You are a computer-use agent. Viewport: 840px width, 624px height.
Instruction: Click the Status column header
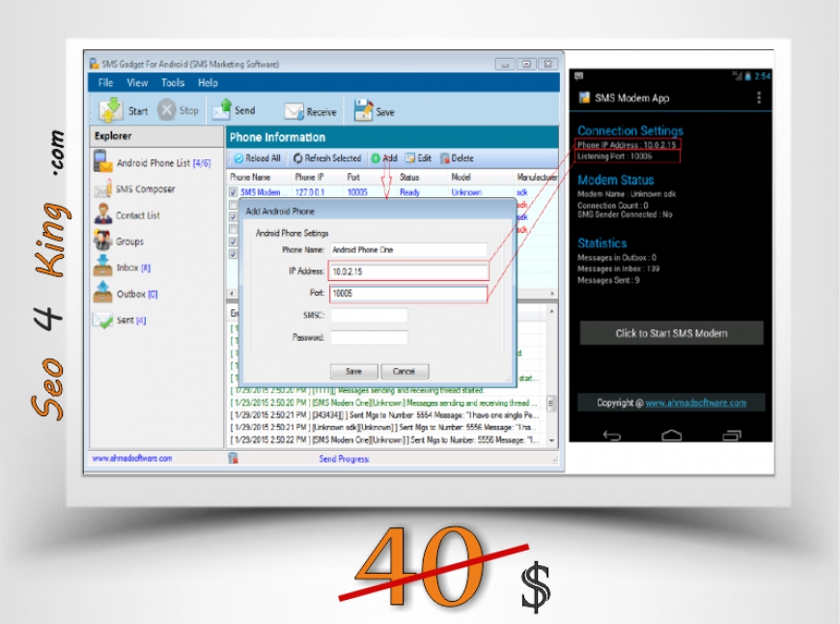tap(409, 177)
